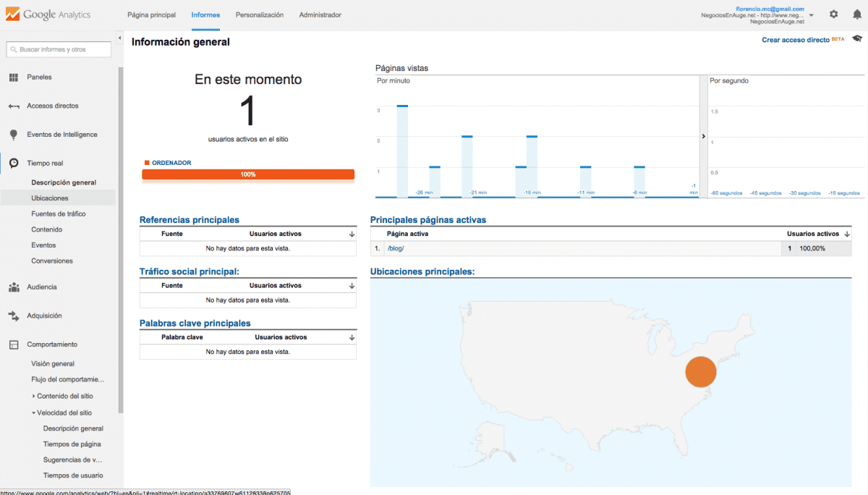Expand the per-second chart panel arrow
This screenshot has width=868, height=495.
coord(703,136)
